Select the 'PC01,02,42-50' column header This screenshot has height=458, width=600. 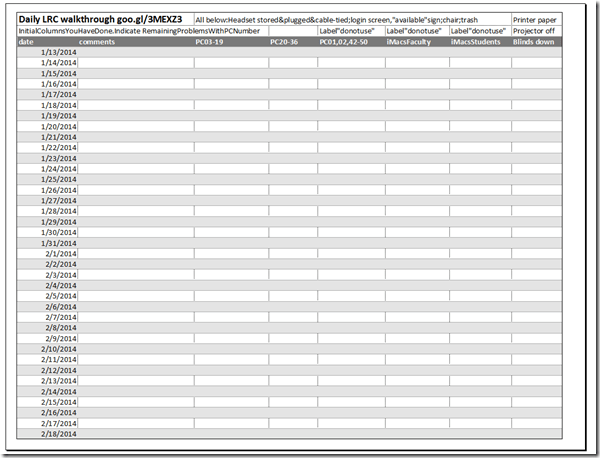pos(350,42)
